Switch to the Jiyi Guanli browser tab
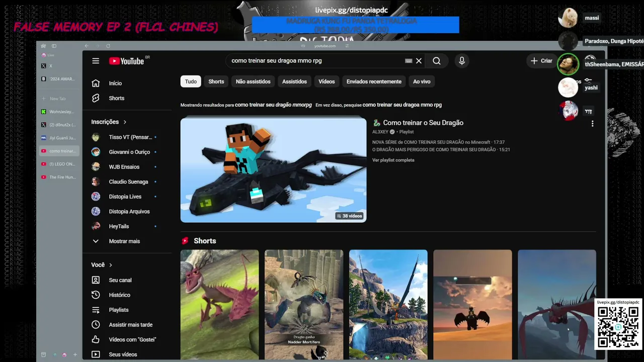This screenshot has height=362, width=644. [x=59, y=138]
